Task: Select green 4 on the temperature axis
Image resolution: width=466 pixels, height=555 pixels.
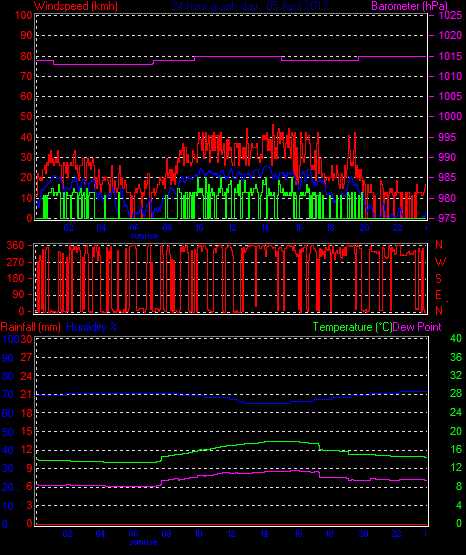Action: click(x=459, y=505)
